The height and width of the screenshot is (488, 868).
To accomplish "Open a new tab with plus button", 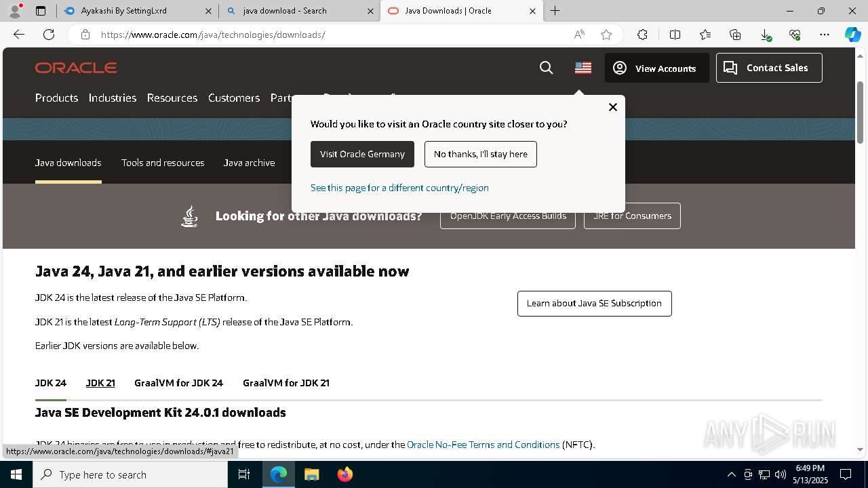I will 555,11.
